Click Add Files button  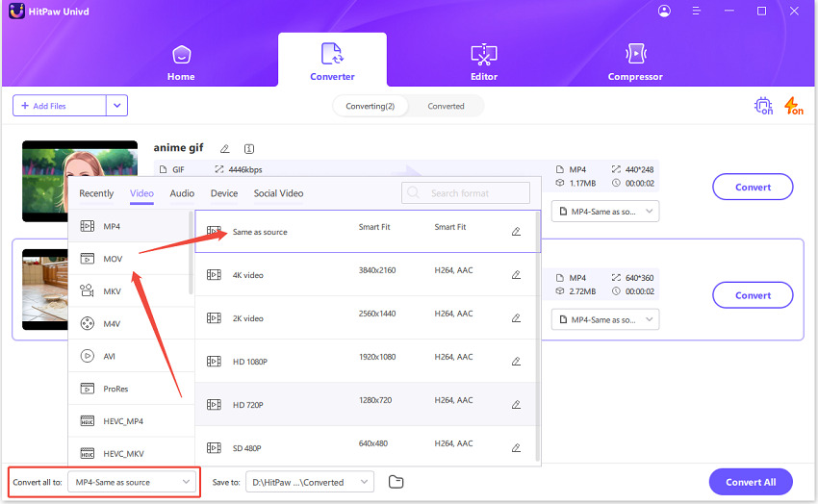point(60,106)
